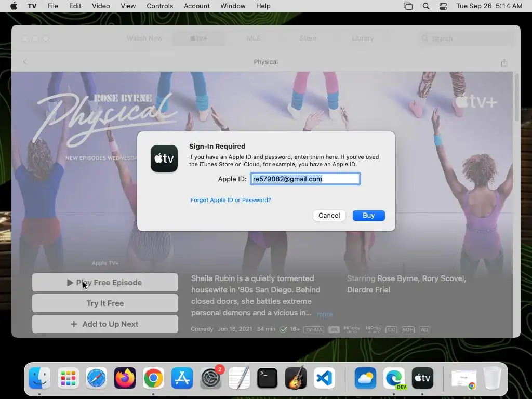The height and width of the screenshot is (399, 532).
Task: Click the Rose Byrne cast name
Action: 398,278
